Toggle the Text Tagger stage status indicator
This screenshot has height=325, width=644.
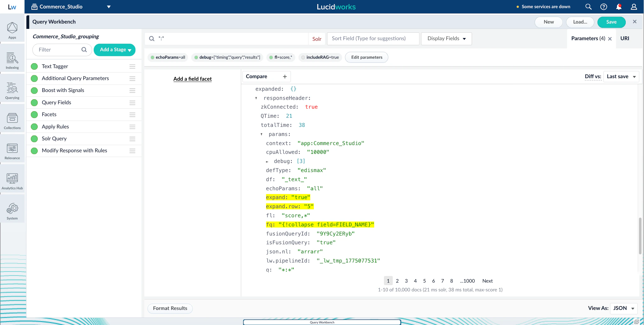point(34,66)
